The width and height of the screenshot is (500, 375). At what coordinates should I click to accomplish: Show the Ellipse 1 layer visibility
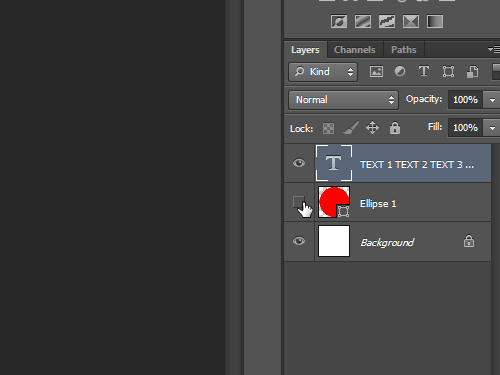tap(299, 202)
